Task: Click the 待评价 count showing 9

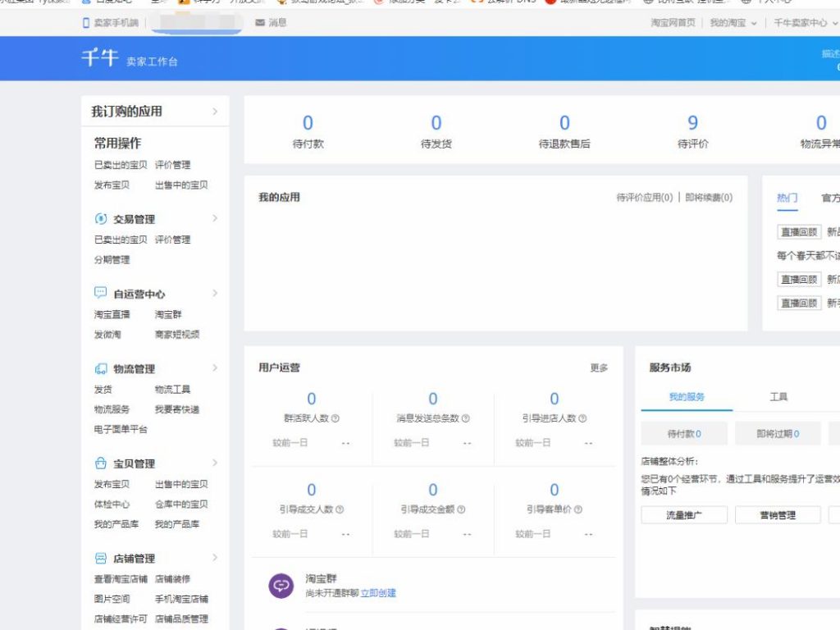Action: [x=692, y=121]
